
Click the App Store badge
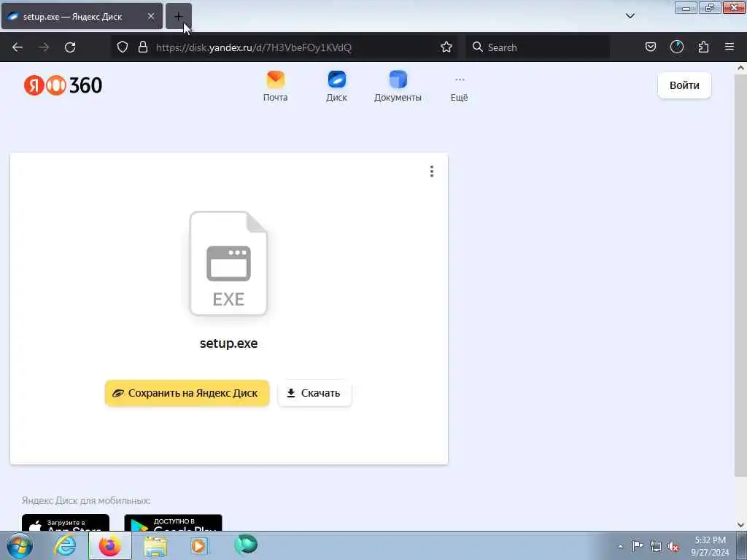pos(66,523)
